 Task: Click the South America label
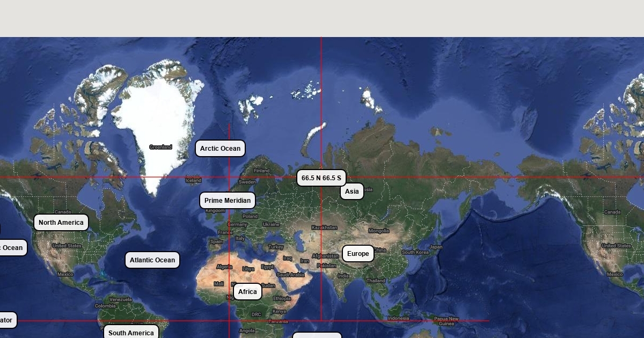point(131,333)
